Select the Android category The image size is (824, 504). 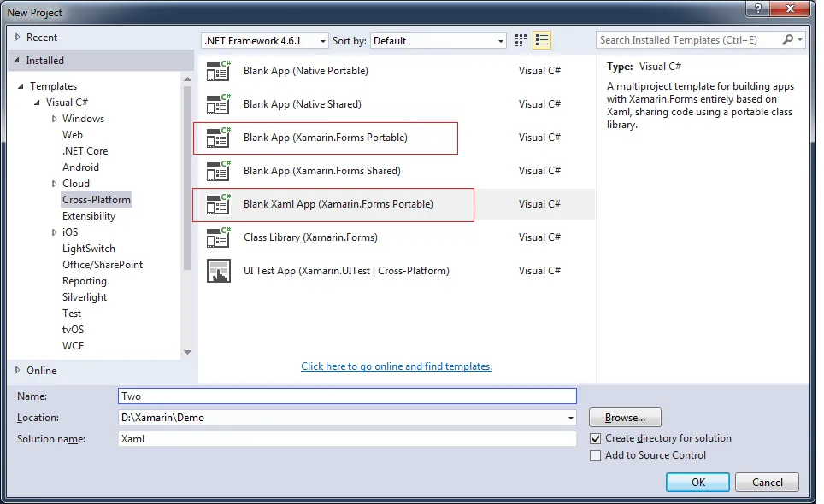(80, 167)
